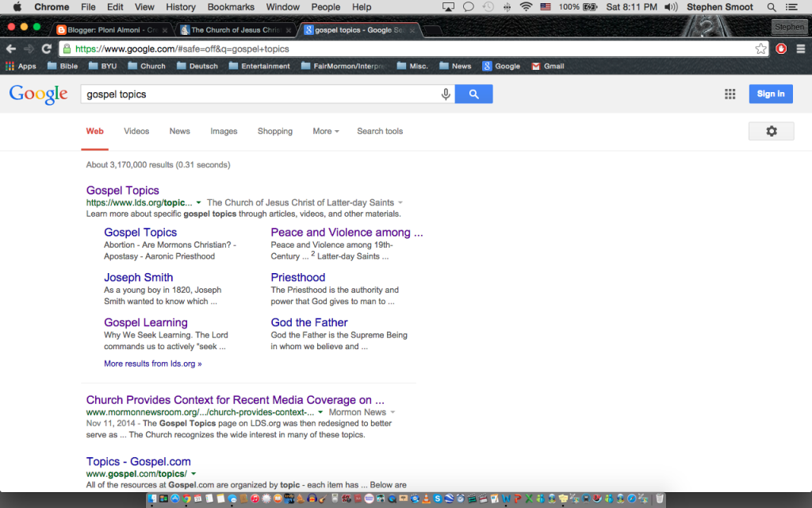The height and width of the screenshot is (508, 812).
Task: Open the Apple menu
Action: coord(17,6)
